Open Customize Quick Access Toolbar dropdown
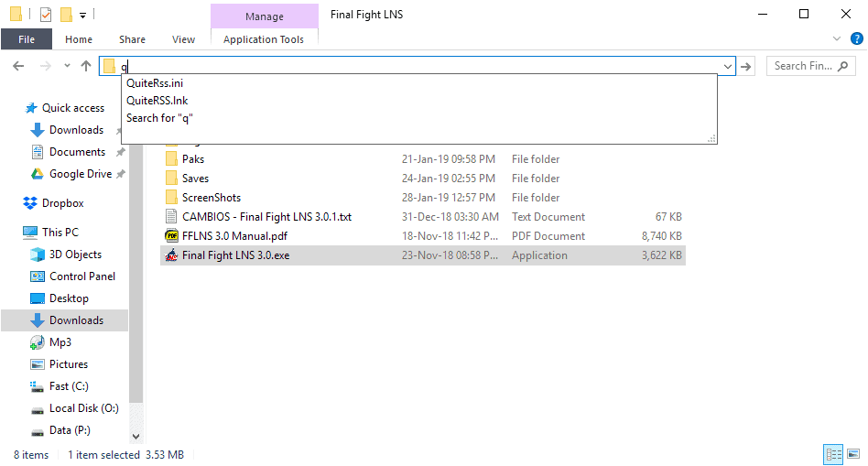 (82, 16)
